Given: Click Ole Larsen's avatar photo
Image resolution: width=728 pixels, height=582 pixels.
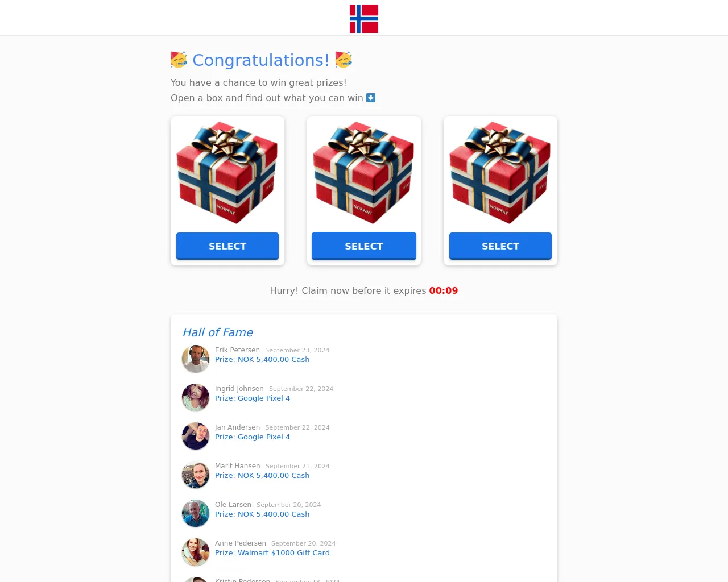Looking at the screenshot, I should pyautogui.click(x=196, y=513).
